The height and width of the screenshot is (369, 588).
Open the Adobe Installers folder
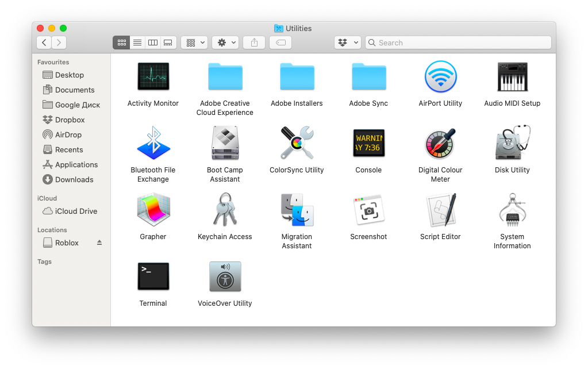(x=297, y=76)
